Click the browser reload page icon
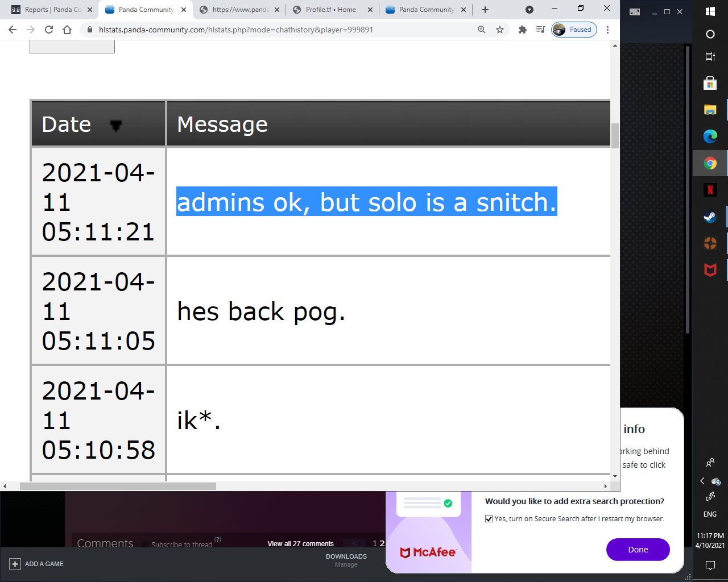 49,30
